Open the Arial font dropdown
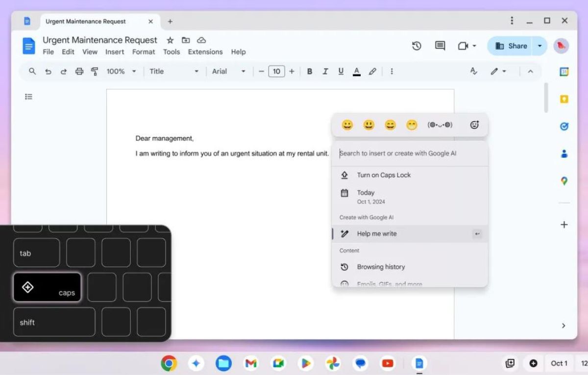The width and height of the screenshot is (588, 375). tap(228, 71)
